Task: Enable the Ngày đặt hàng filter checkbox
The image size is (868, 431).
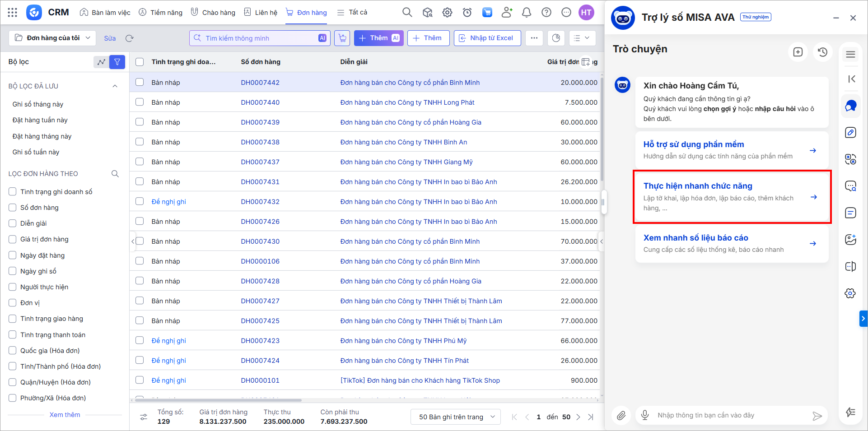Action: pyautogui.click(x=13, y=255)
